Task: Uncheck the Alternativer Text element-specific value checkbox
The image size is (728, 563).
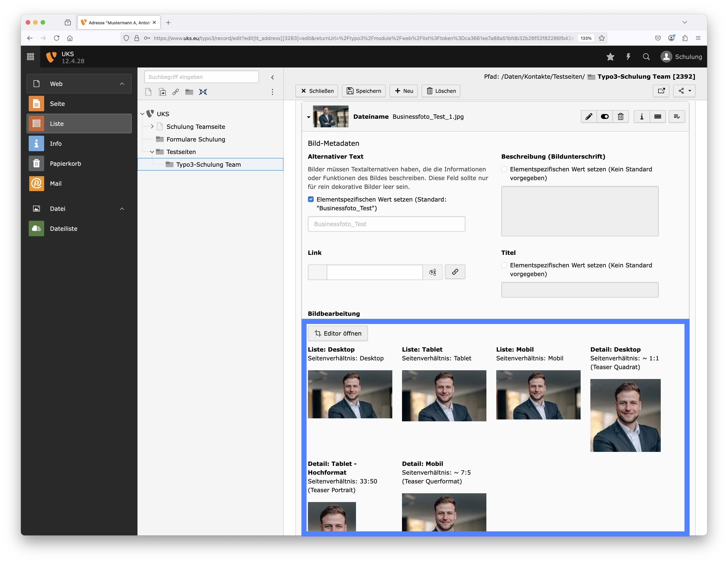Action: (311, 199)
